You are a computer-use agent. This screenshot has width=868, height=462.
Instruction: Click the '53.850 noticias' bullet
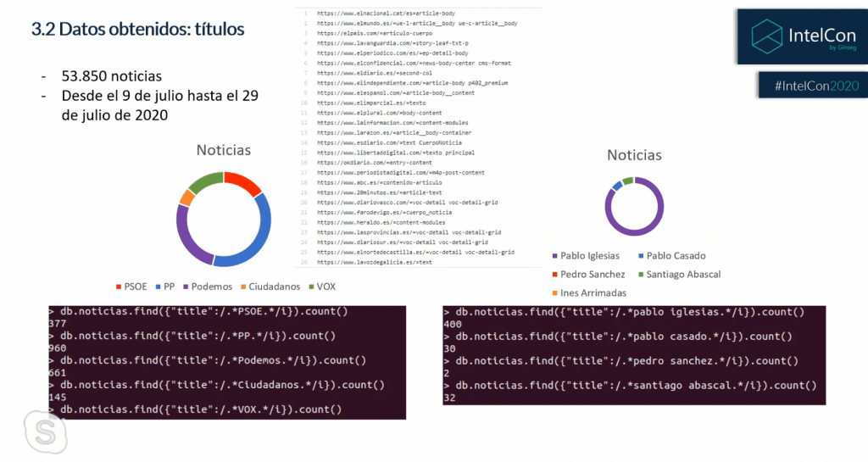point(112,76)
